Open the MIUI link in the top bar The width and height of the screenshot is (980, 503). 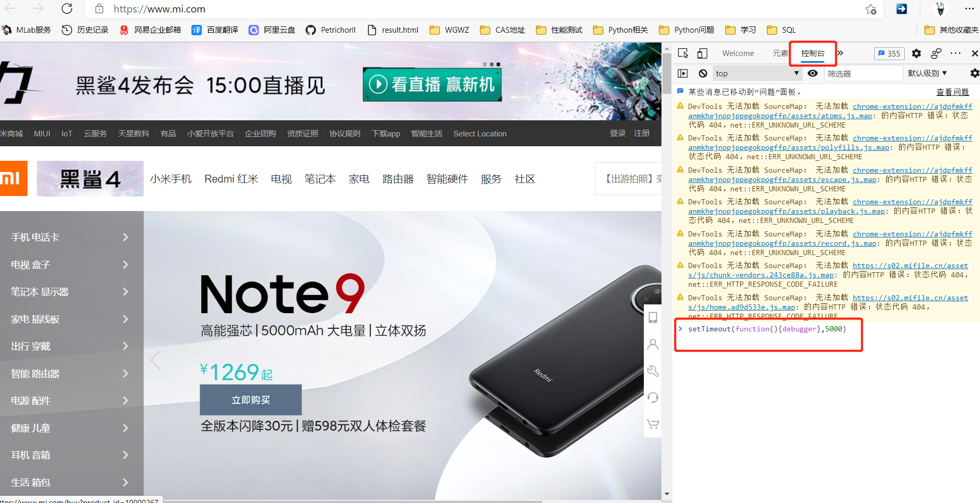point(42,134)
